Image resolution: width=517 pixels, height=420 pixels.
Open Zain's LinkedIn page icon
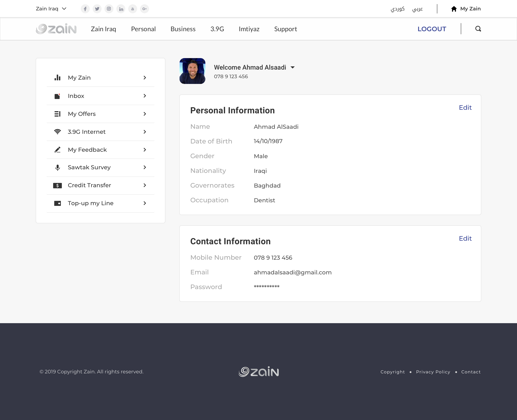coord(121,9)
